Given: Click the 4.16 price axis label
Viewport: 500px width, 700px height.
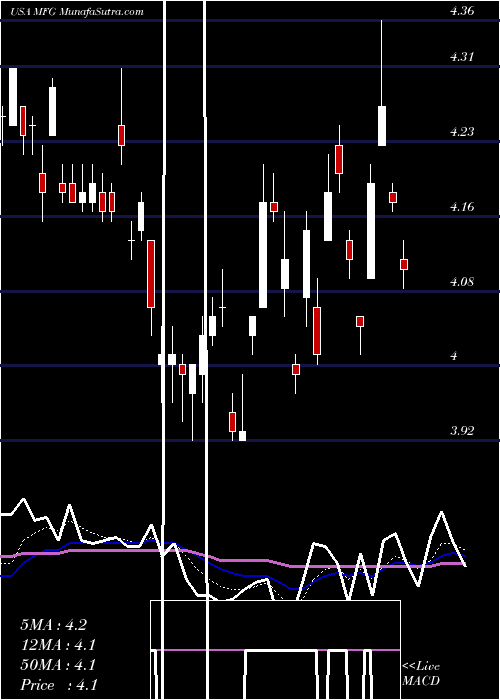Looking at the screenshot, I should click(462, 207).
